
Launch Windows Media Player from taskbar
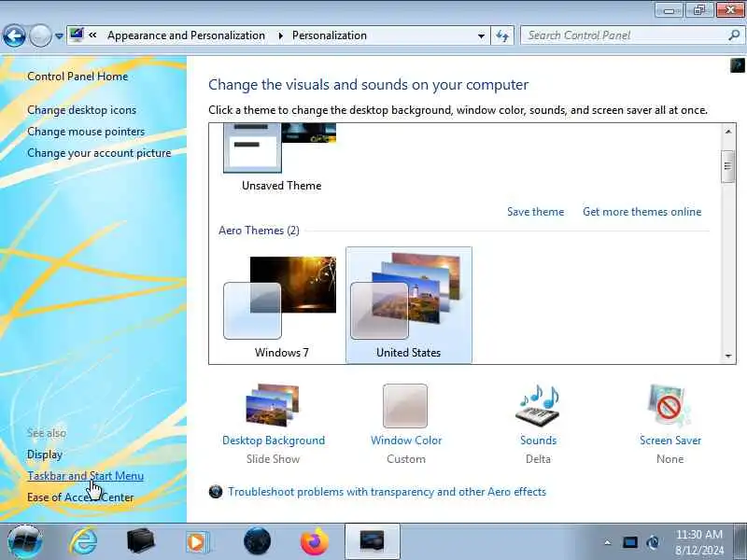tap(197, 542)
